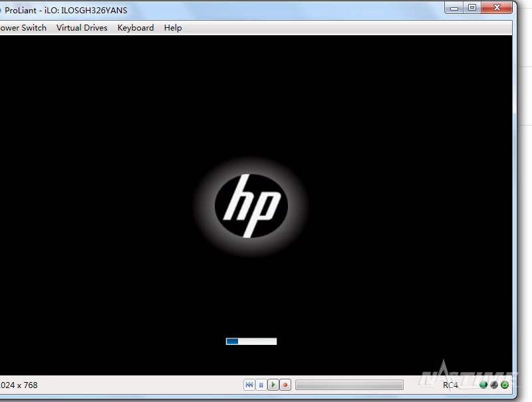Click the 1024 x 768 resolution text
532x402 pixels.
[19, 385]
